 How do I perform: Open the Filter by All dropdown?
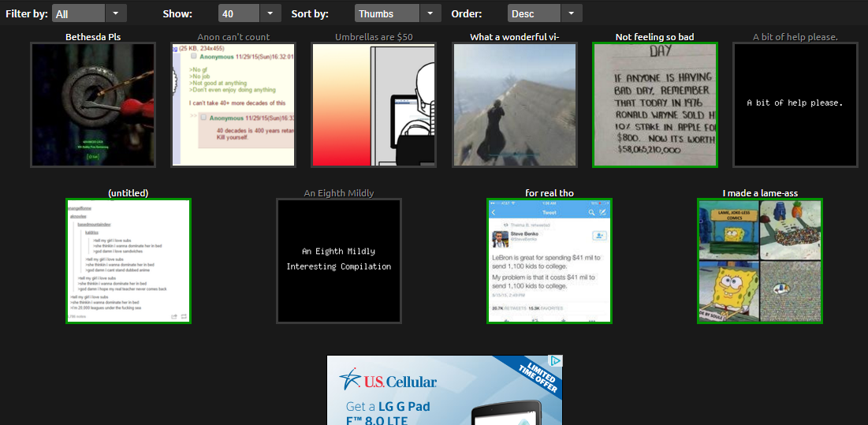[x=89, y=13]
